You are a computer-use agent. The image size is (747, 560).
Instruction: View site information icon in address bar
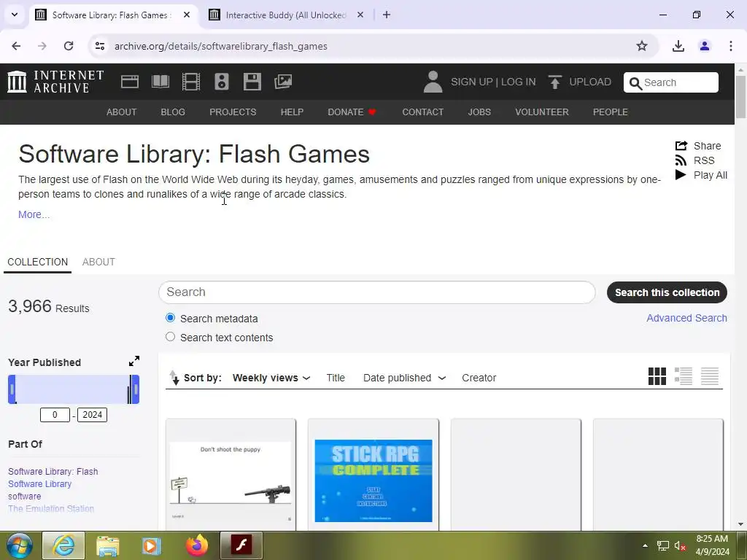click(99, 46)
